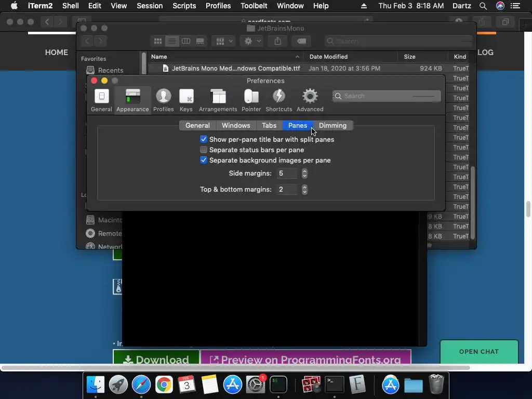
Task: Open the Scripts menu
Action: pos(184,6)
